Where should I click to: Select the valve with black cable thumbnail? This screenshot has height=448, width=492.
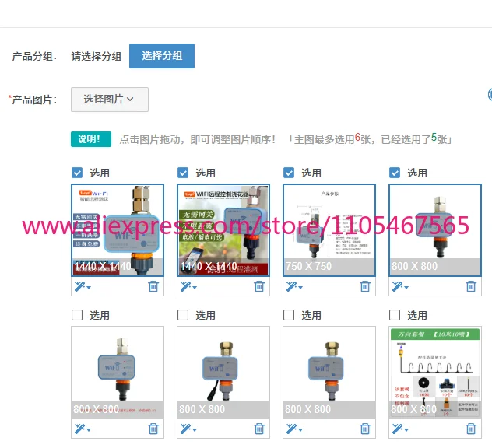coord(223,373)
